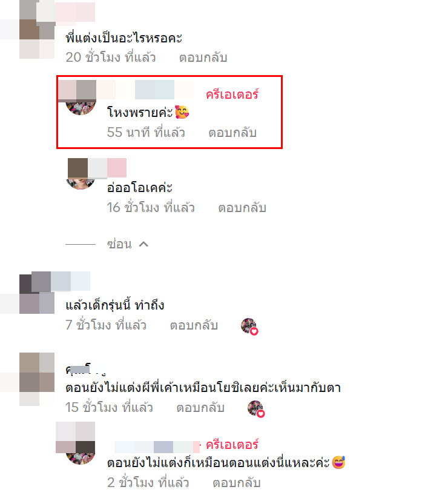Click the smiling hearts emoji after โหงพรายค่ะ

click(182, 112)
